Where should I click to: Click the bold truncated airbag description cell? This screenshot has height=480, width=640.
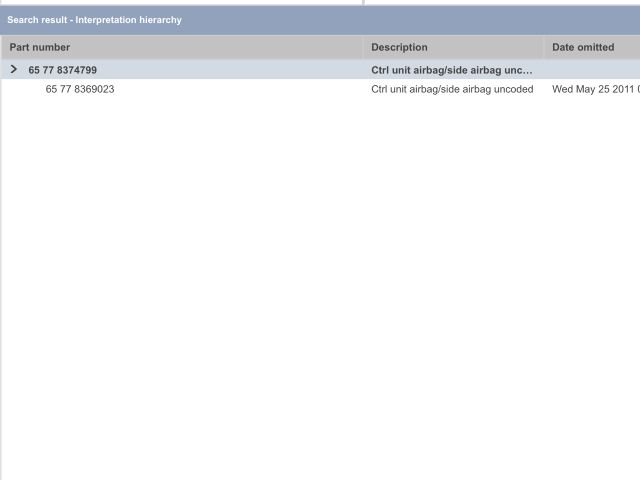(452, 70)
